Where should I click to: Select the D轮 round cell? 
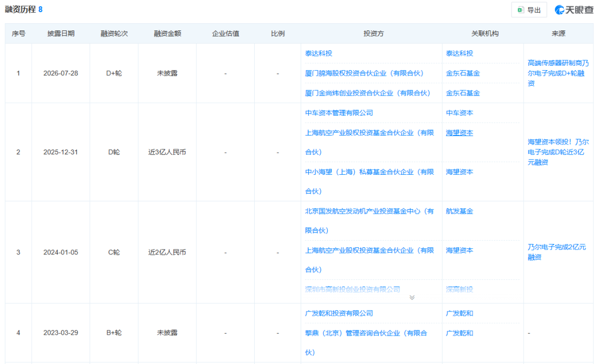(114, 152)
